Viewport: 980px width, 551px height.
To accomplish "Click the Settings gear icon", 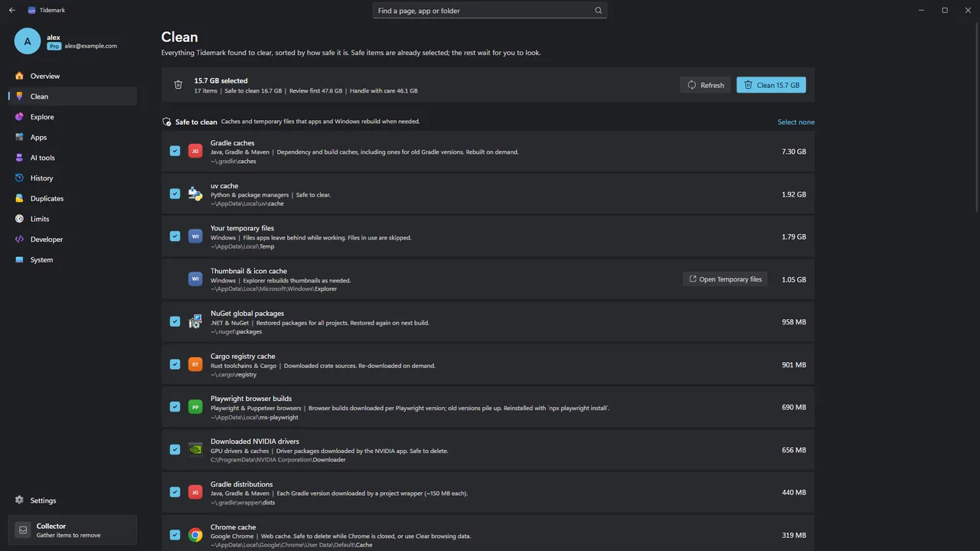I will 20,500.
